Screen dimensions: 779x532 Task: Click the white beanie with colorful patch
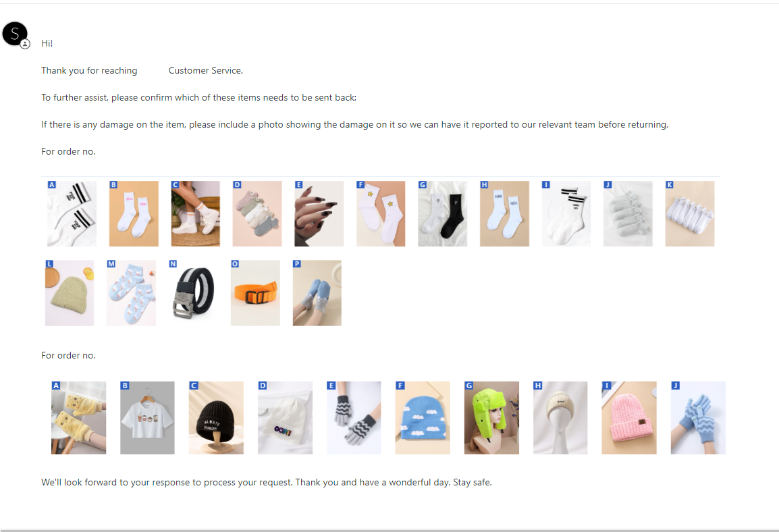tap(285, 418)
